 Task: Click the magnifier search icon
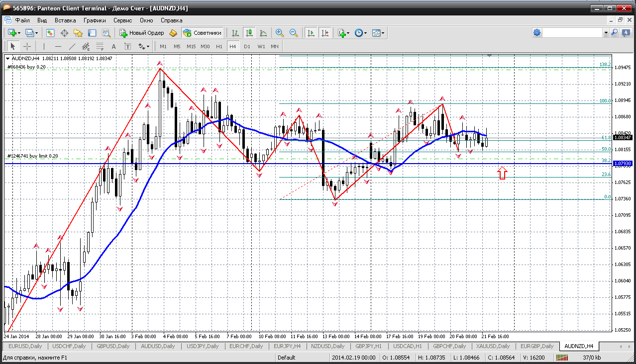coord(614,32)
